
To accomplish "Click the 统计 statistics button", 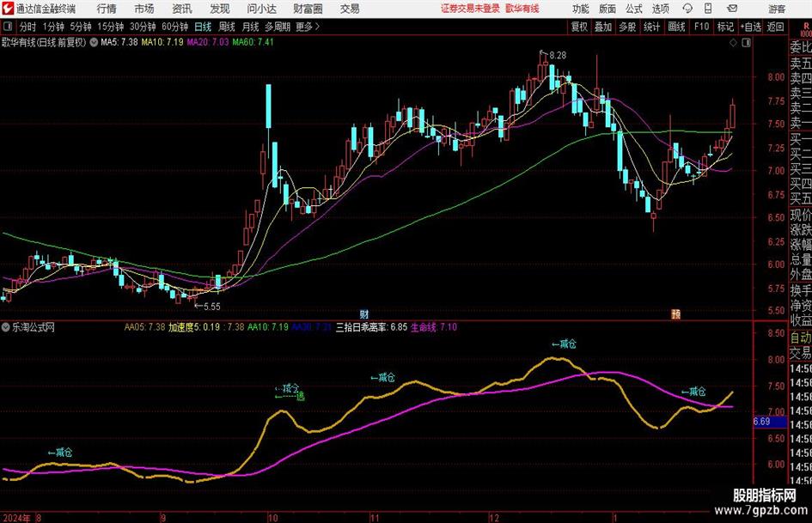I will pyautogui.click(x=651, y=27).
